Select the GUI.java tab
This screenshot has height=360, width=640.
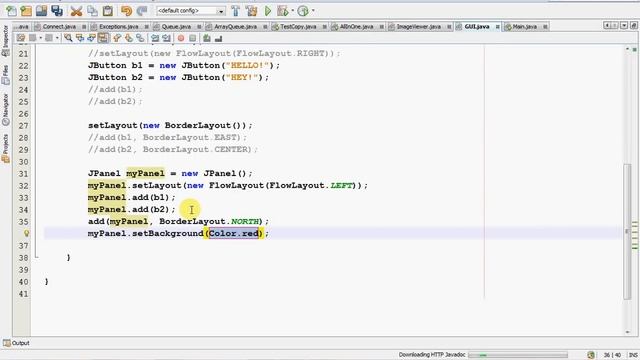[x=477, y=27]
